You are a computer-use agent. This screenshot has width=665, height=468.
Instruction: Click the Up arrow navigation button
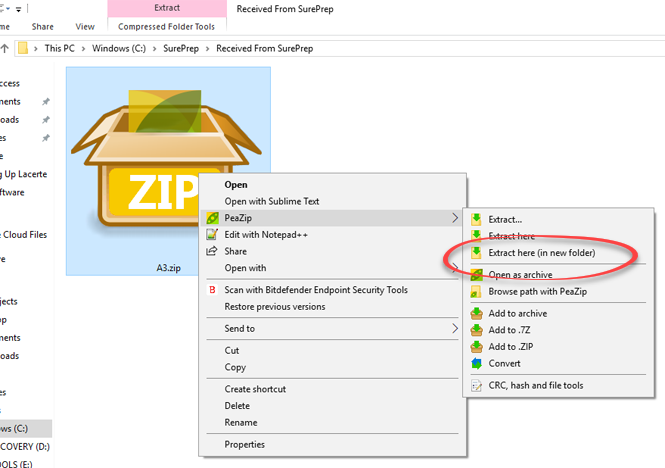point(5,48)
